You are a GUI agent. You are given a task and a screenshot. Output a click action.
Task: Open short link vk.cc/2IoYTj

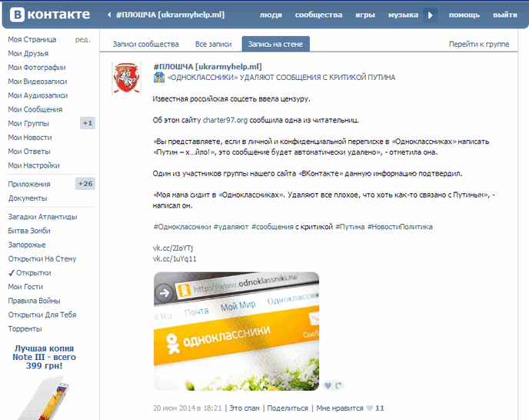(x=173, y=248)
